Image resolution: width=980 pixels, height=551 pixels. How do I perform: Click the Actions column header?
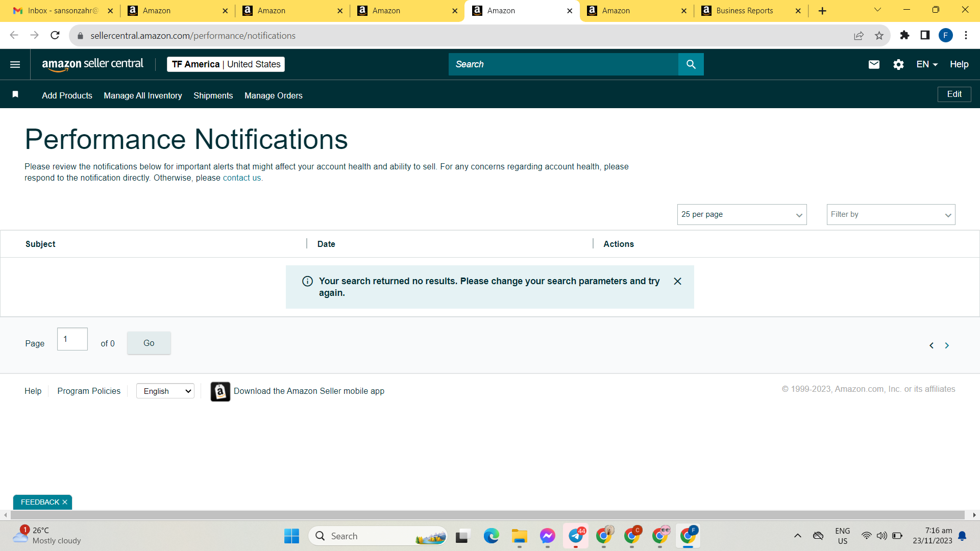coord(619,244)
